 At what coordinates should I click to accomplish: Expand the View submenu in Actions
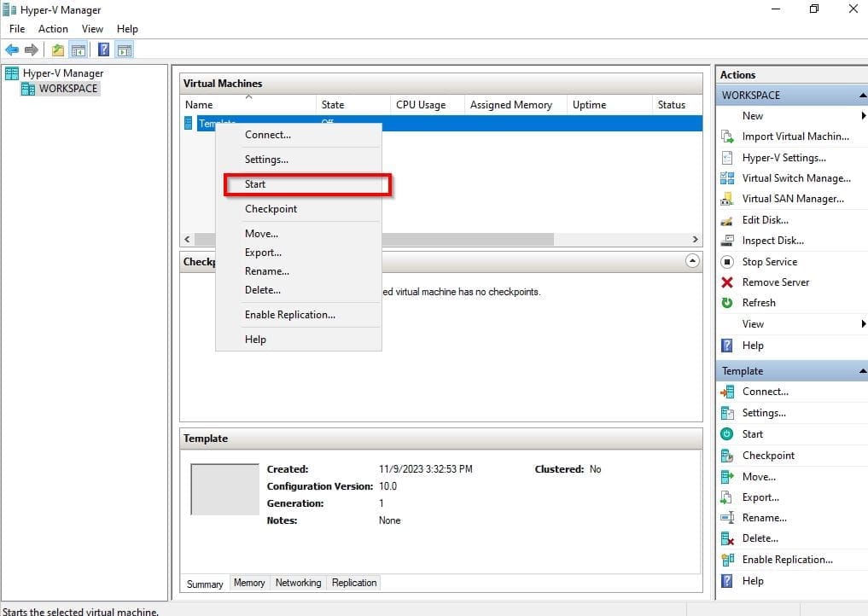pyautogui.click(x=863, y=324)
